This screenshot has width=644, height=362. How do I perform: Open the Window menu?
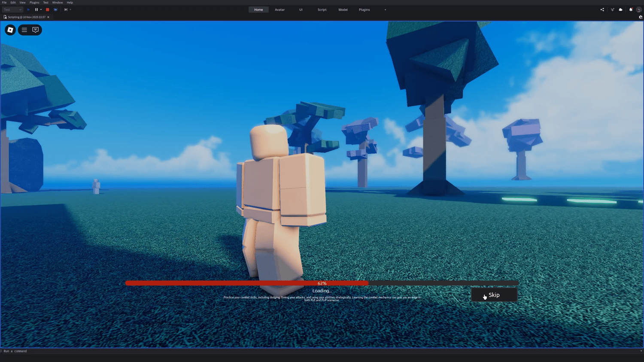(58, 3)
